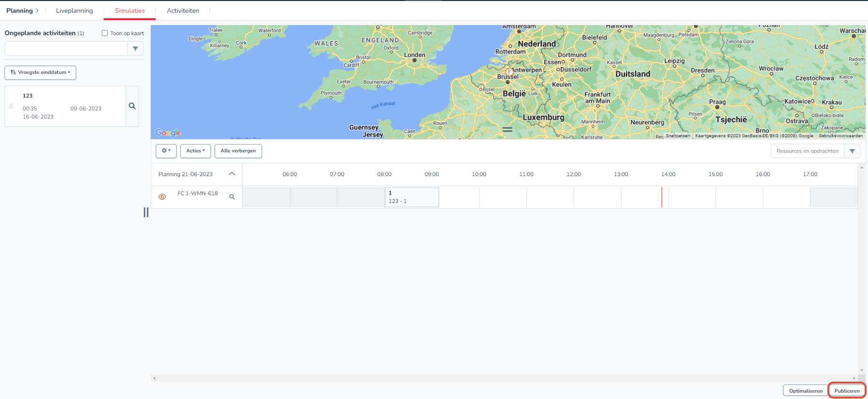Select activity 123 in the unplanned list
Viewport: 868px width, 399px height.
pyautogui.click(x=65, y=106)
